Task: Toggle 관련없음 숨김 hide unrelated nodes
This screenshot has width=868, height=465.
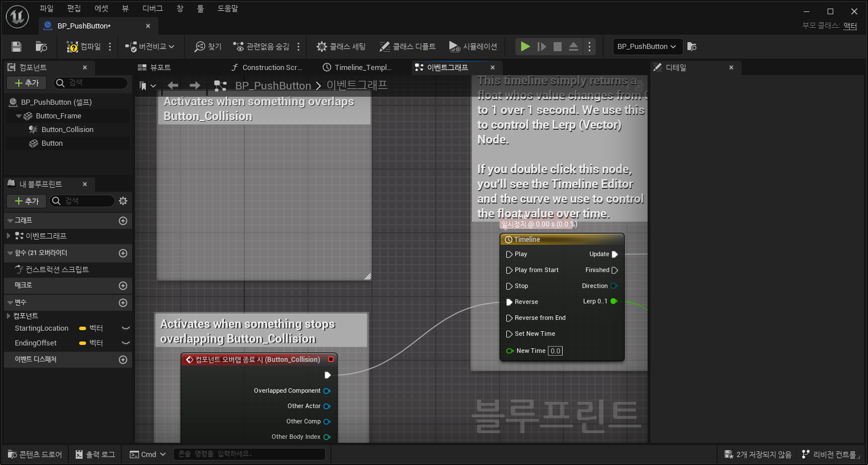Action: (x=261, y=47)
